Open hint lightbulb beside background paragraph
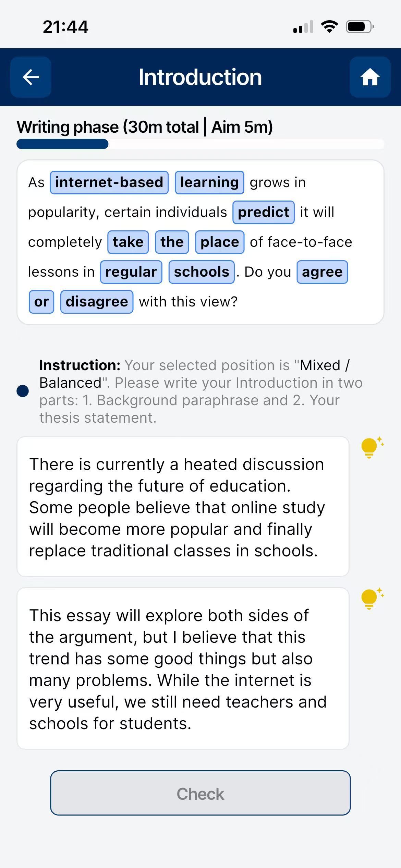Screen dimensions: 401x868 371,447
